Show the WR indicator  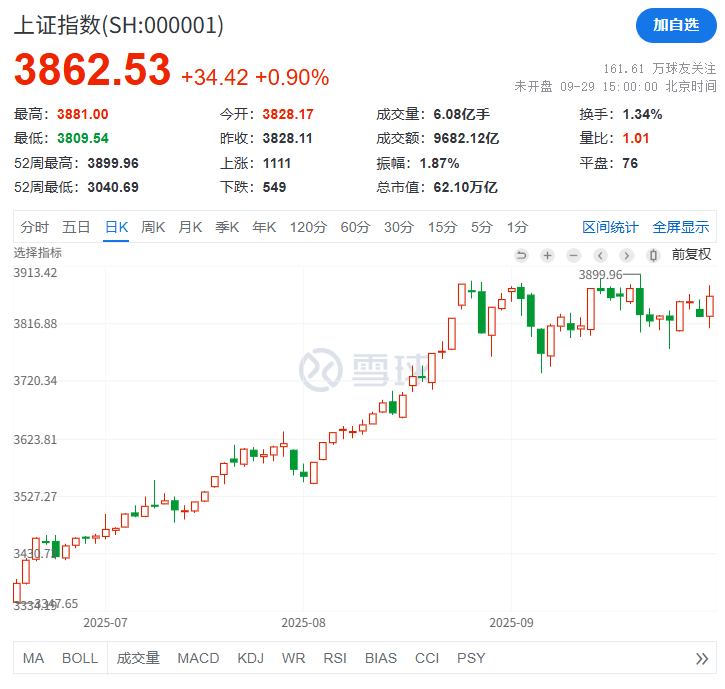point(294,658)
